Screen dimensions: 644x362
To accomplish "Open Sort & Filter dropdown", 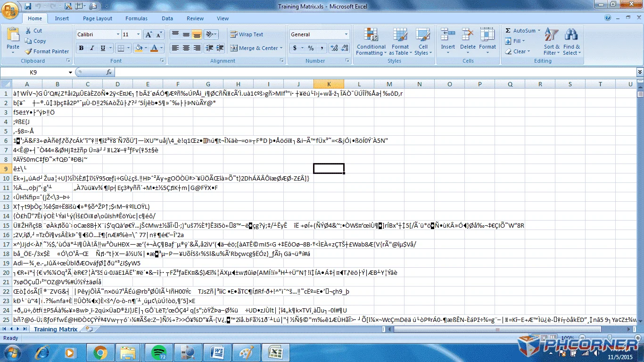I will [552, 41].
